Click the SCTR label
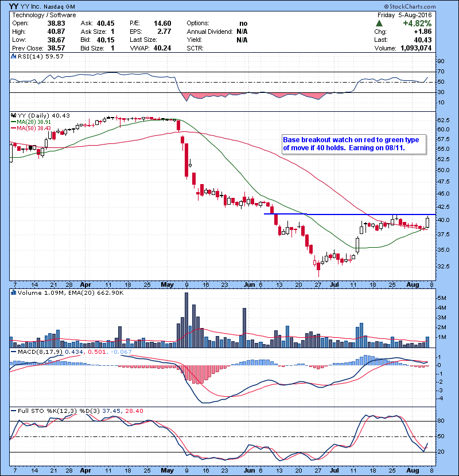Screen dimensions: 459x476 195,48
